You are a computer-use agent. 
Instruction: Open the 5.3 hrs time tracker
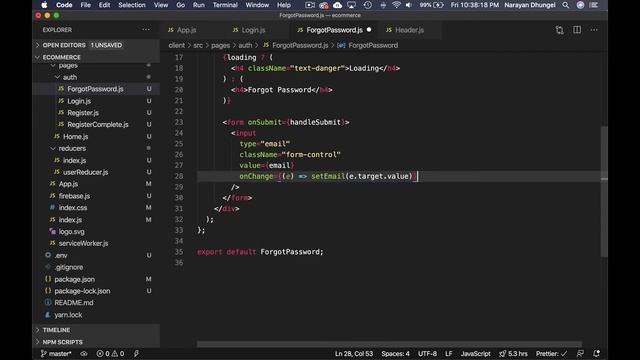[x=513, y=353]
